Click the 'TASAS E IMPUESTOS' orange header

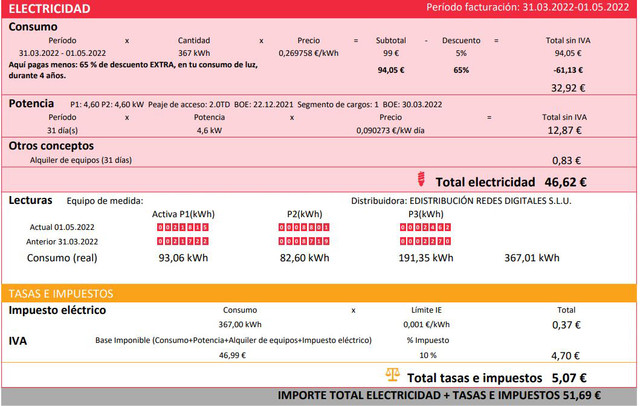coord(61,294)
